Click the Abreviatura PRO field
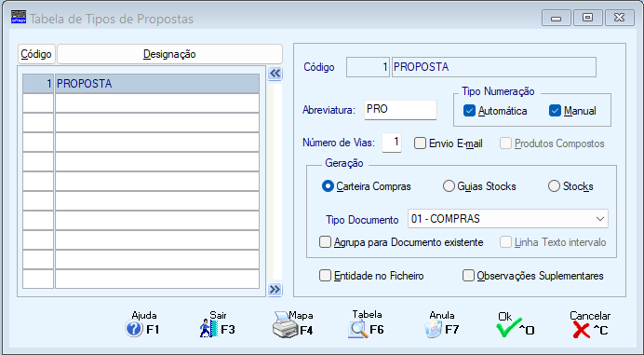The width and height of the screenshot is (644, 355). pos(400,110)
